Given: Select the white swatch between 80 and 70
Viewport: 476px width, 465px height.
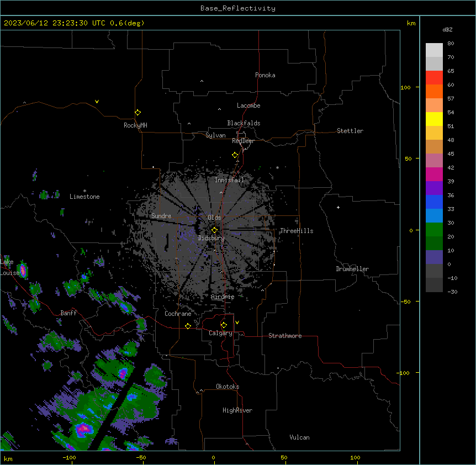Looking at the screenshot, I should point(434,50).
